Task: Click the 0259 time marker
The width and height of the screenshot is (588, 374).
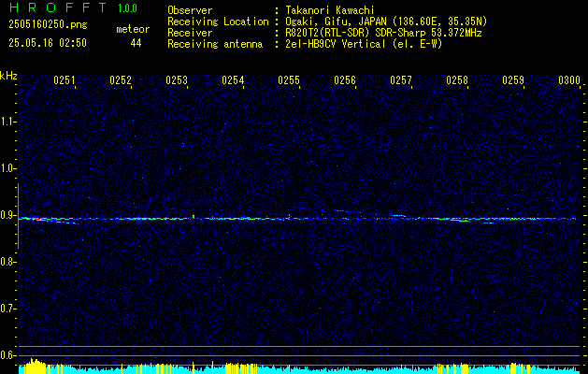Action: 513,80
